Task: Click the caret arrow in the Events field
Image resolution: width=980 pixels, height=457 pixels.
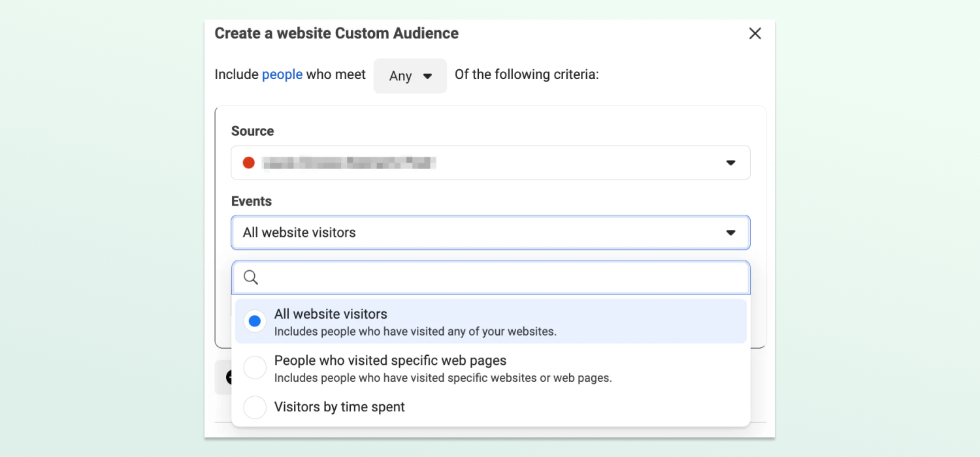Action: pos(730,233)
